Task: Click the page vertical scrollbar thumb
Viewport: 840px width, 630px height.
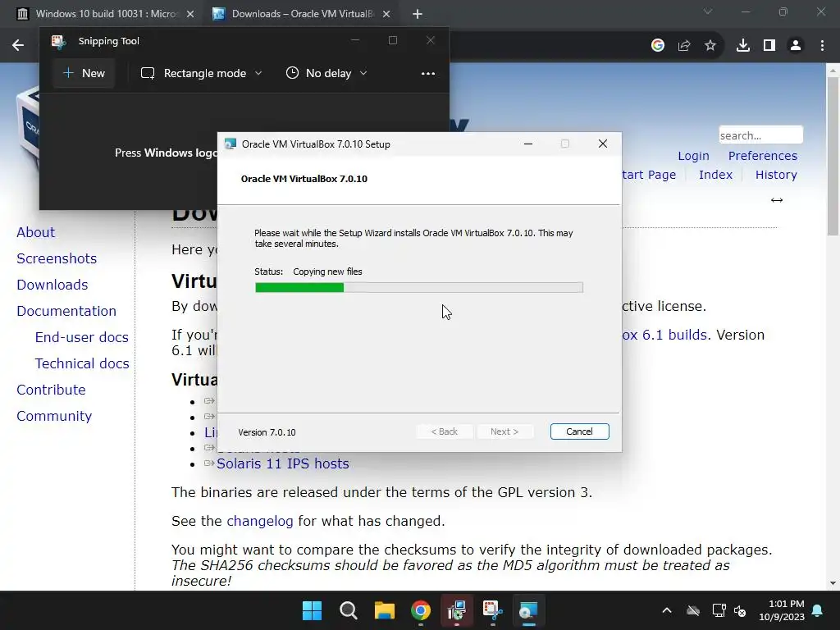Action: pos(833,155)
